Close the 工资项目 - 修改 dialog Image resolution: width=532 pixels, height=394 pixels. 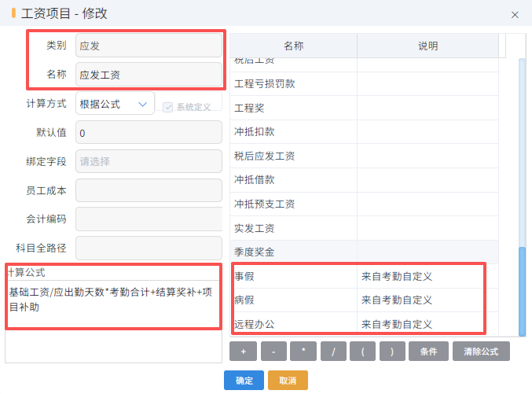pyautogui.click(x=515, y=15)
